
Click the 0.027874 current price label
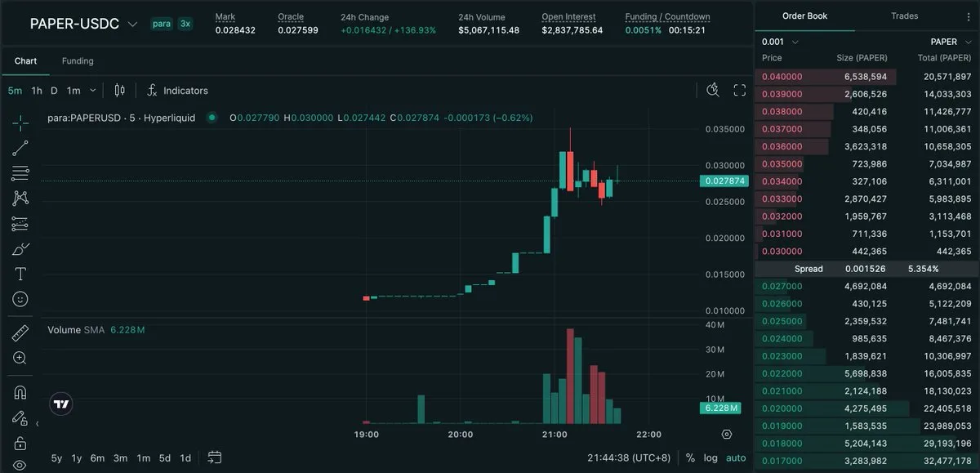(x=724, y=181)
